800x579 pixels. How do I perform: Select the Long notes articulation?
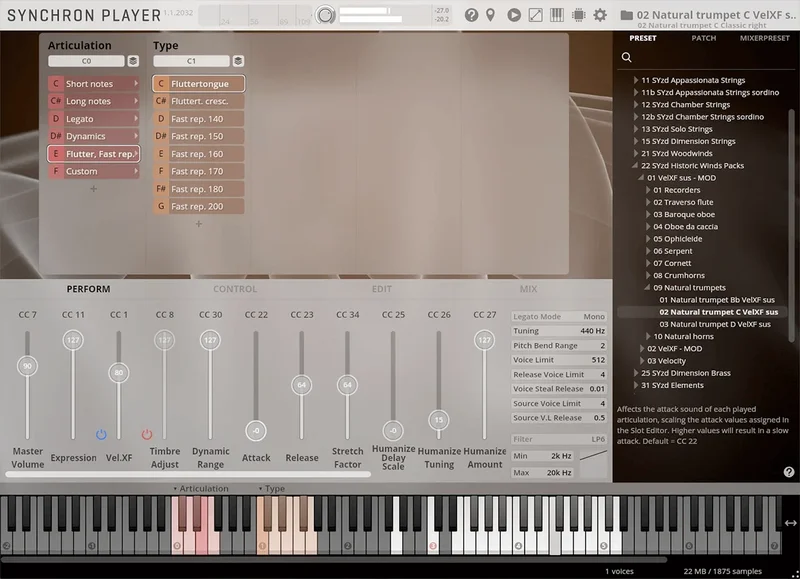point(94,101)
